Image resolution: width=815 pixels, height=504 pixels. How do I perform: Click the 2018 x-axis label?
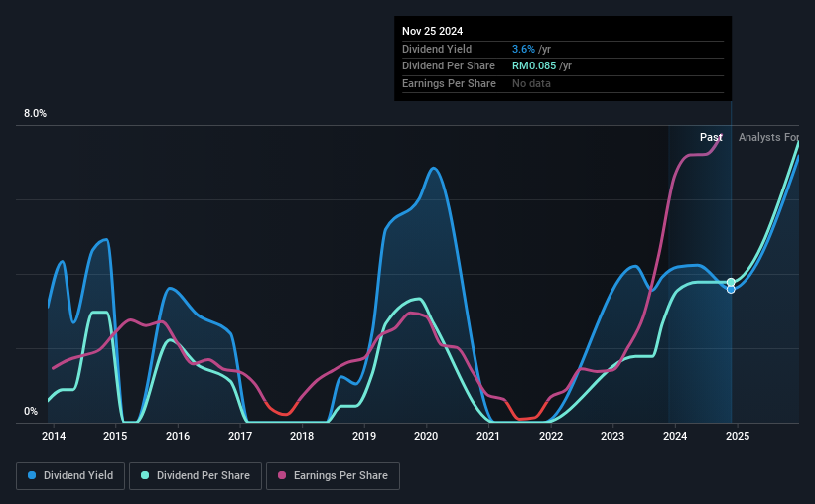point(302,436)
